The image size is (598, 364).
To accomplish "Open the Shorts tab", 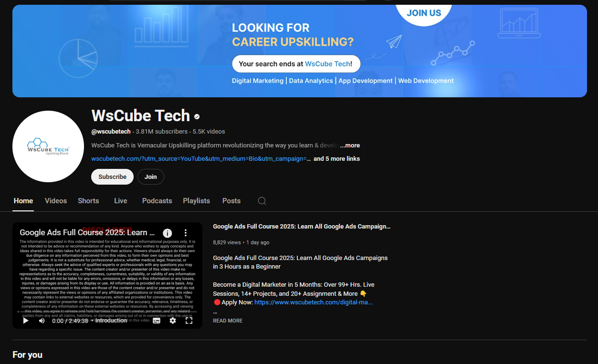I will click(88, 201).
